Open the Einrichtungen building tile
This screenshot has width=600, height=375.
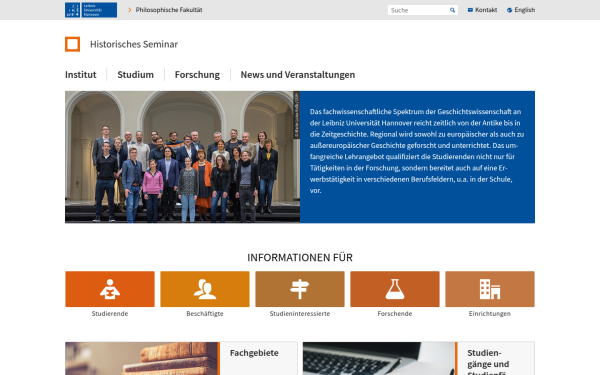click(x=490, y=289)
